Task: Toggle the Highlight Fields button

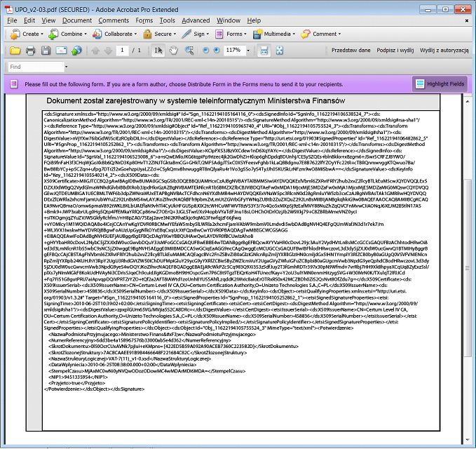Action: (x=440, y=84)
